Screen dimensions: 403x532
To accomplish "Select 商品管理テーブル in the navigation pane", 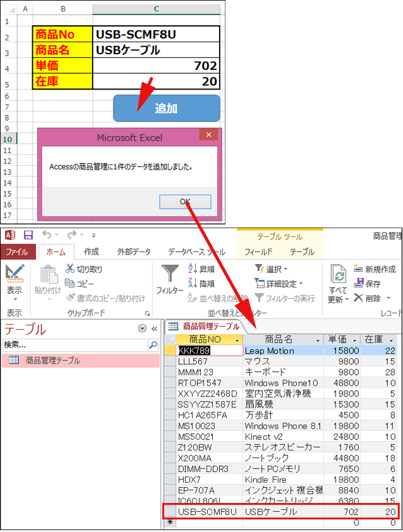I will point(53,361).
